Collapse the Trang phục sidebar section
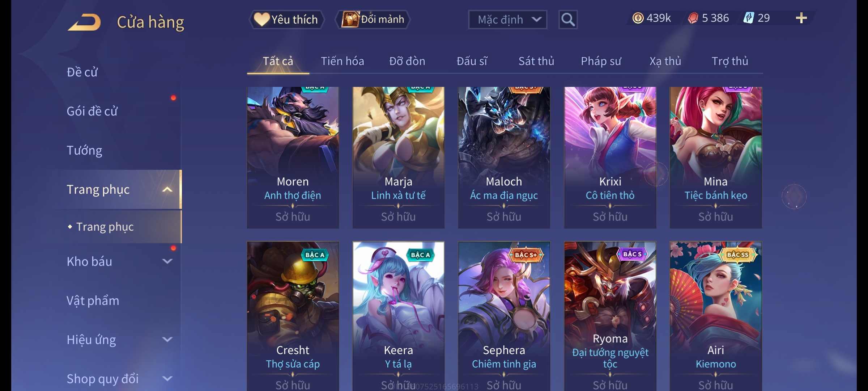Screen dimensions: 868x391 167,189
